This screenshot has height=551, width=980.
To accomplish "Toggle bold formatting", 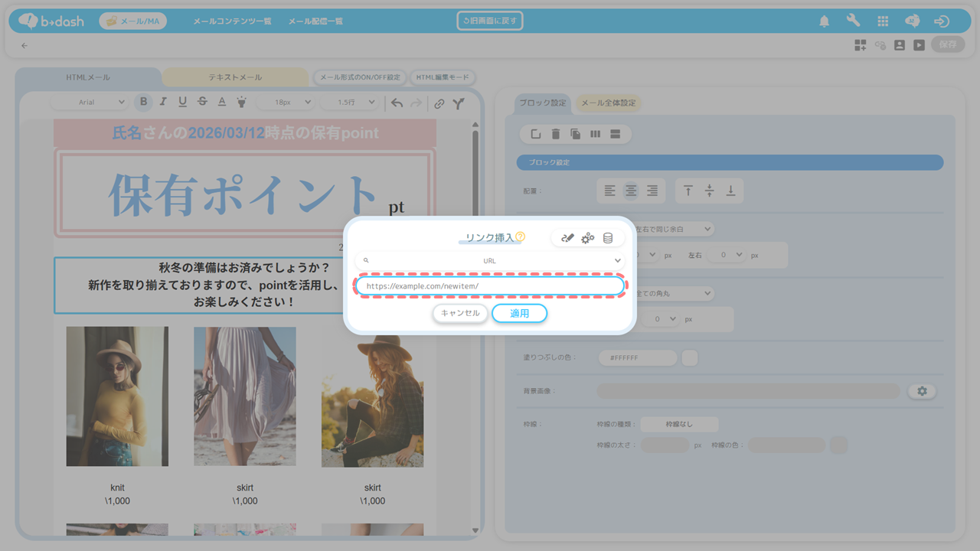I will [143, 103].
